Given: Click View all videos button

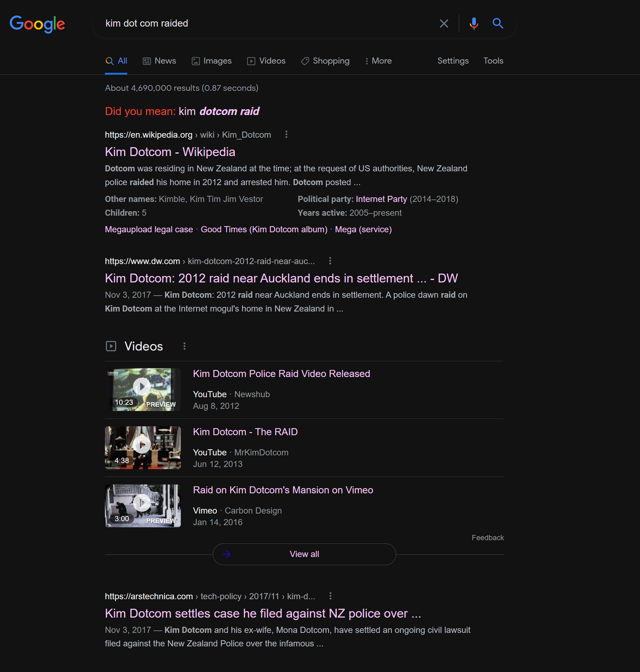Looking at the screenshot, I should (304, 554).
